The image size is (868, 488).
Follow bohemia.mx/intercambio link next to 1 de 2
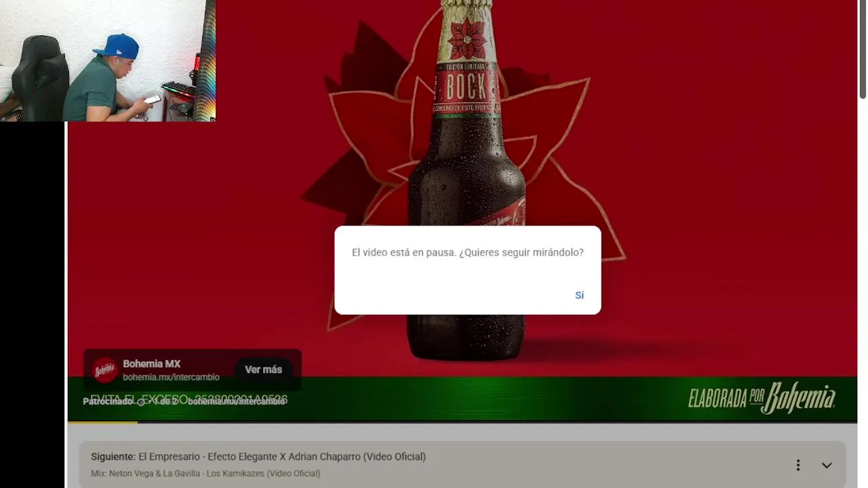tap(237, 401)
